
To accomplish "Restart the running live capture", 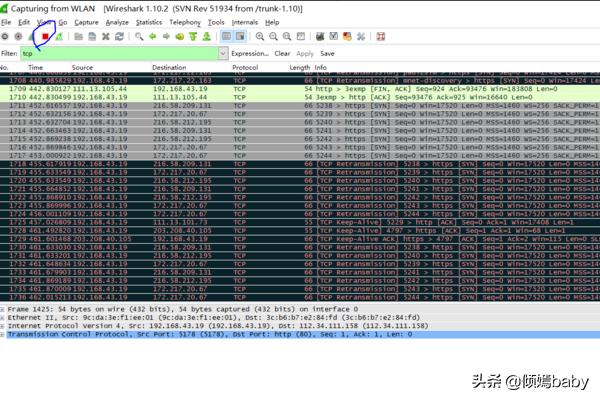I will point(59,37).
